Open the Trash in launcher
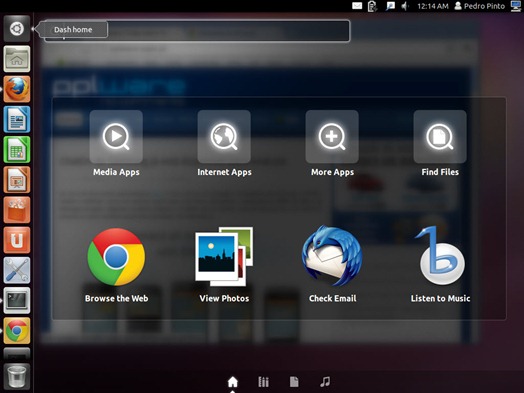 click(x=17, y=377)
